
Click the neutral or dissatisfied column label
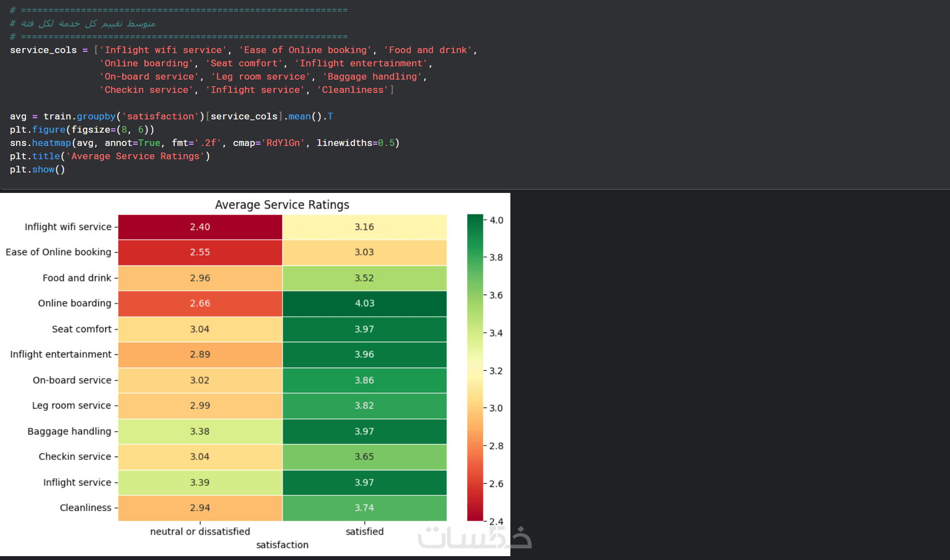tap(200, 531)
